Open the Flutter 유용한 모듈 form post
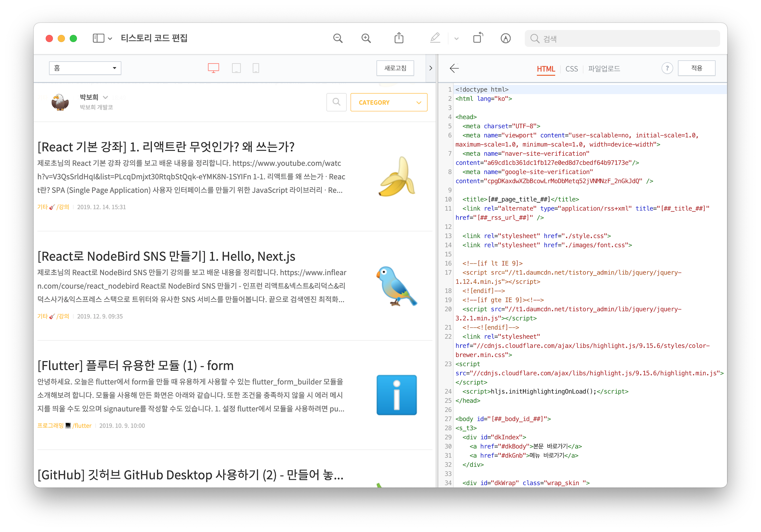This screenshot has width=761, height=532. tap(135, 365)
